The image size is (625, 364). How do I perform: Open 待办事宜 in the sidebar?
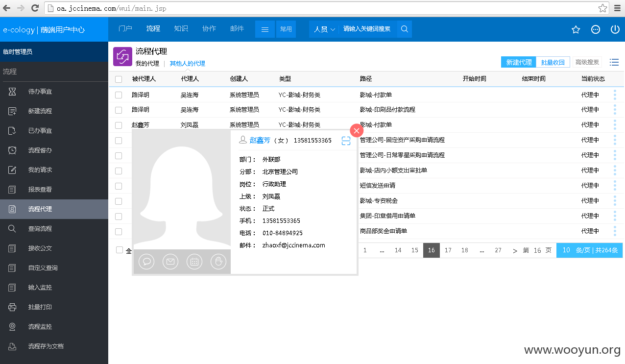(x=54, y=92)
